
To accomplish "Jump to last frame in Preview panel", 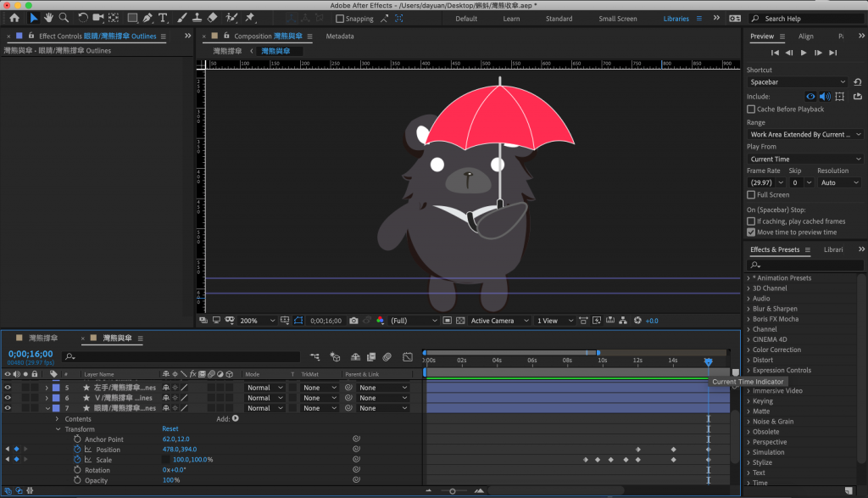I will (x=832, y=53).
